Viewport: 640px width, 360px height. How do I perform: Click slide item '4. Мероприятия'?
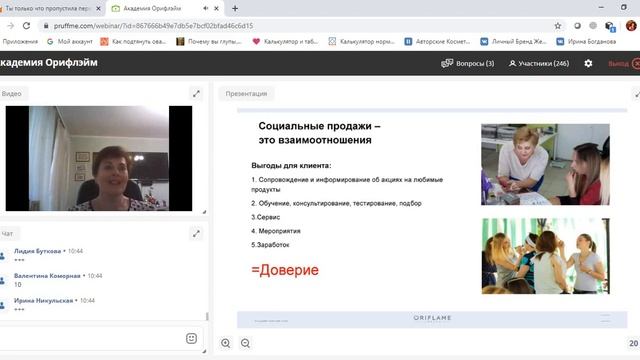[x=276, y=231]
